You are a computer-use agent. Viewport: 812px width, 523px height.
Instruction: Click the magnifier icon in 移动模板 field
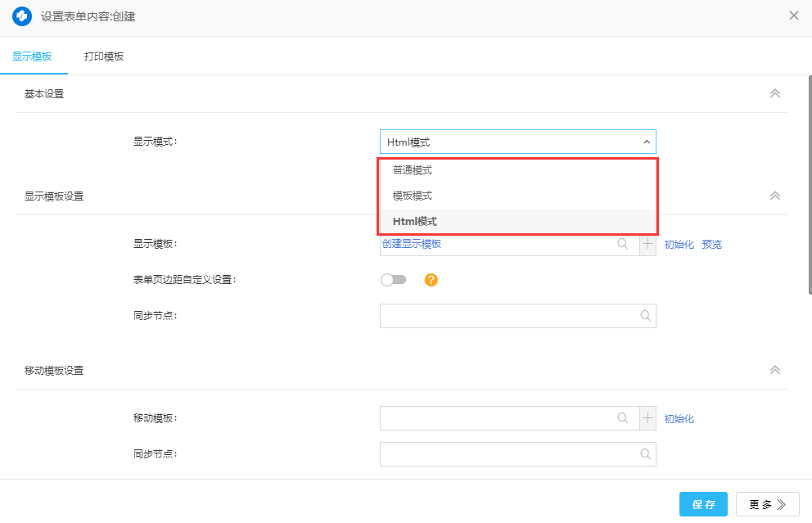(x=623, y=418)
